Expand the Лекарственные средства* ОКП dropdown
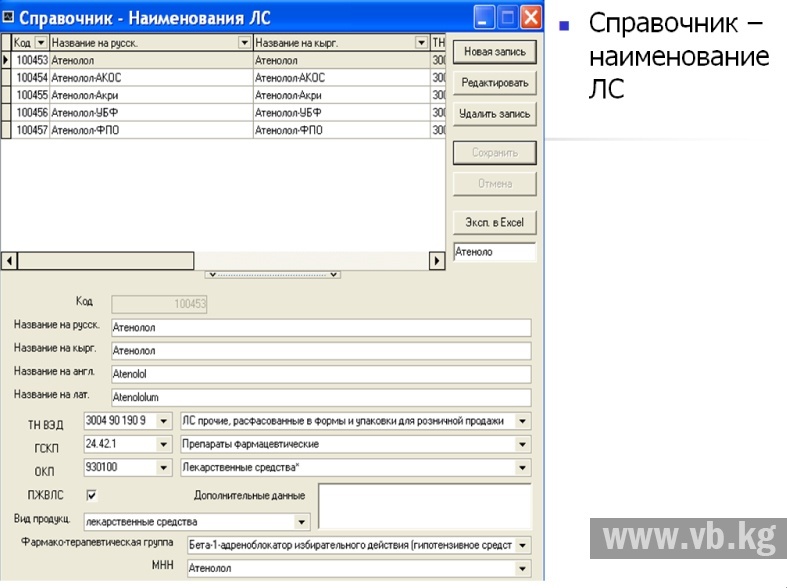This screenshot has width=787, height=588. coord(522,468)
